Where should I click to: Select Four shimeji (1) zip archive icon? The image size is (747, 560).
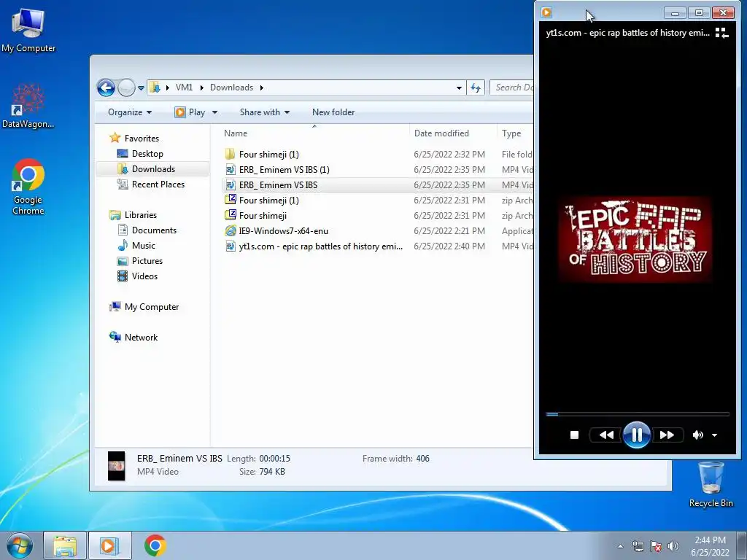pos(230,200)
